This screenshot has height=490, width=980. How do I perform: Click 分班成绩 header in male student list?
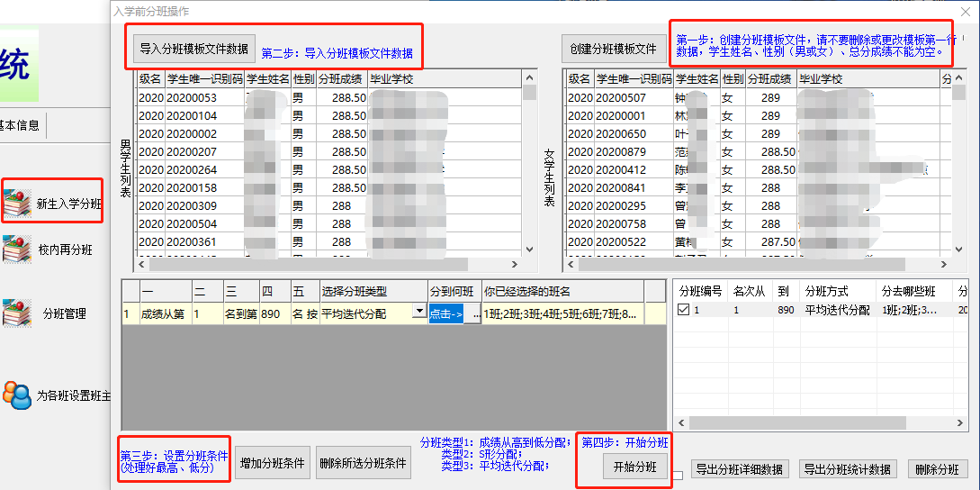[x=342, y=79]
